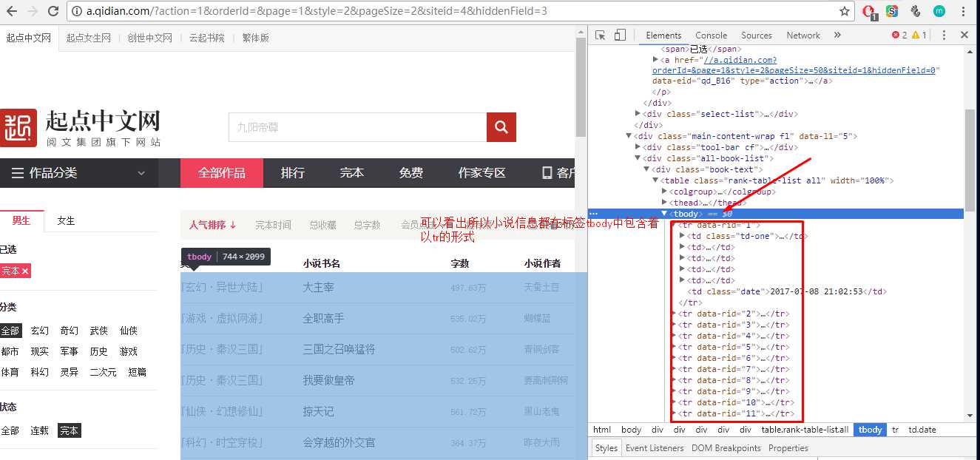Open the 免费 navigation item
The width and height of the screenshot is (980, 460).
coord(411,173)
